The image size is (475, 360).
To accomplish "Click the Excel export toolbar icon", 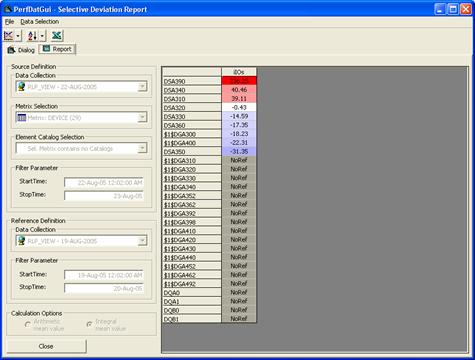I will (57, 35).
